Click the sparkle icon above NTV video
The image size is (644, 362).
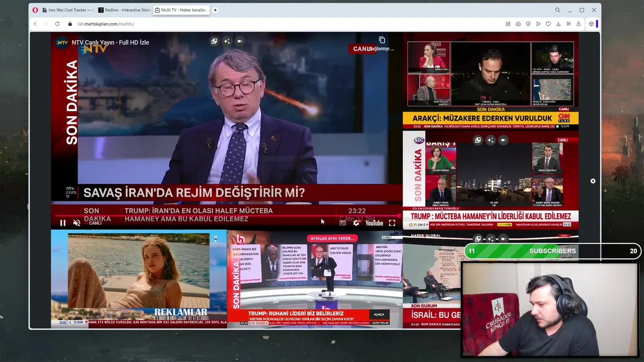tap(227, 41)
